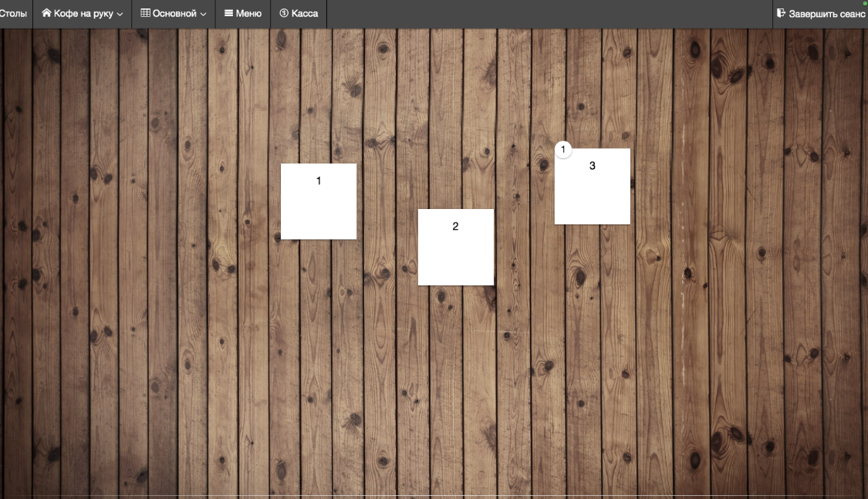Click the coin icon beside Касса
This screenshot has height=499, width=868.
(284, 13)
